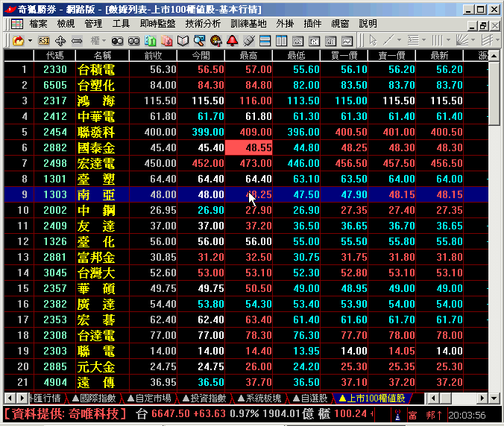Click the red documents download icon

[x=166, y=41]
